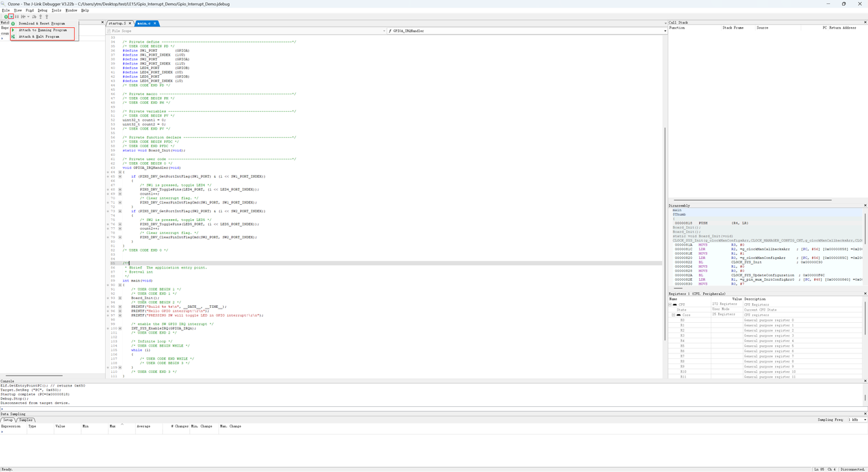Screen dimensions: 868x472
Task: Switch to the startup.S tab
Action: point(119,23)
